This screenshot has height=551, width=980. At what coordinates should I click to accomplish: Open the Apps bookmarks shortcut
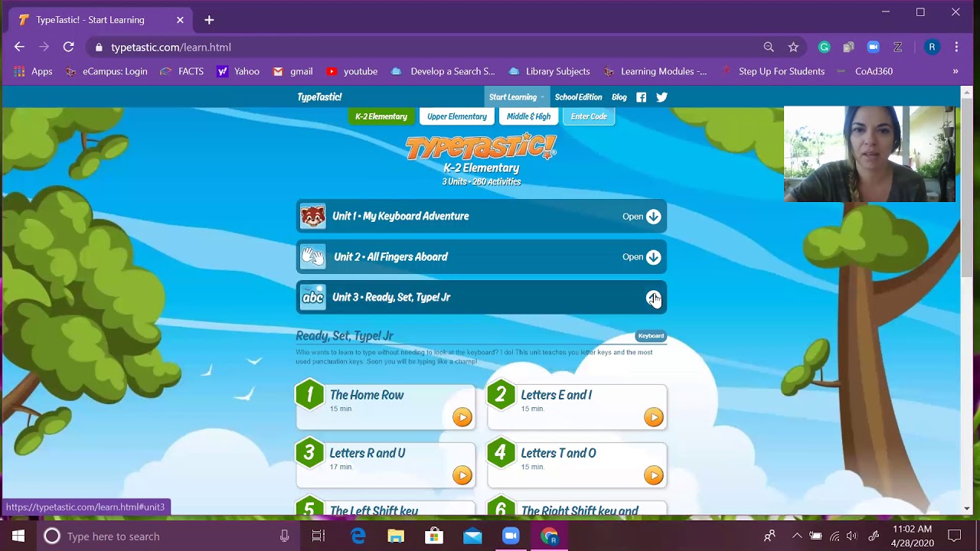click(x=33, y=71)
